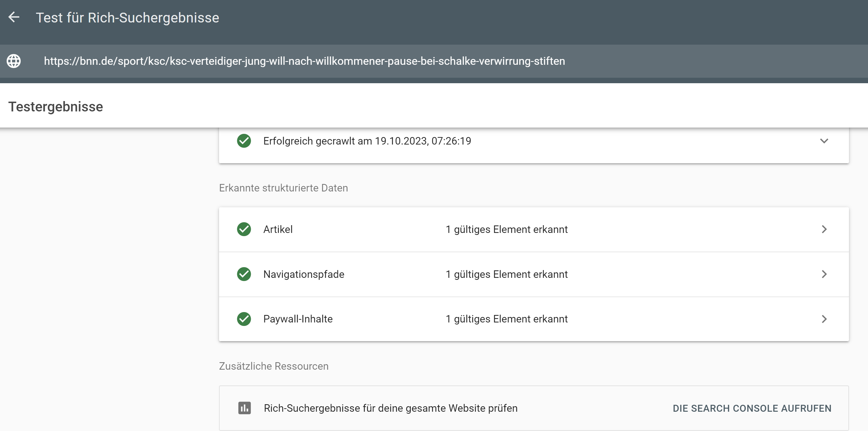The image size is (868, 431).
Task: Select the green check icon for Paywall-Inhalte
Action: (x=244, y=319)
